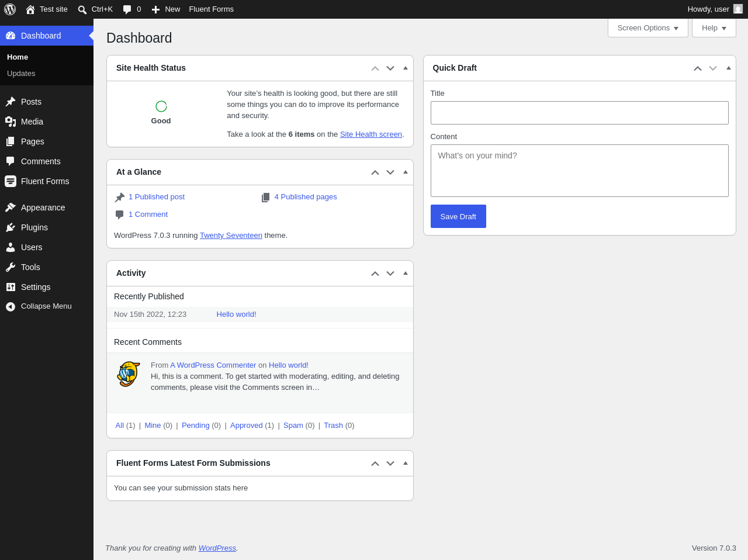Open Hello world! in Recently Published
This screenshot has width=748, height=560.
[x=237, y=314]
